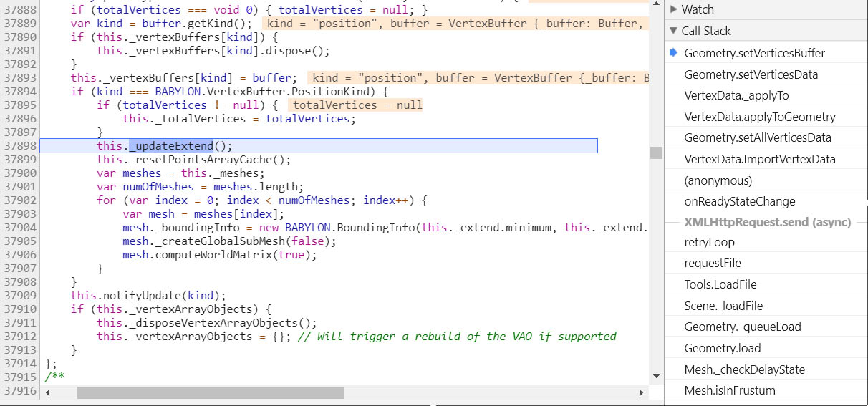Click line number 37911 gutter
The width and height of the screenshot is (868, 406).
pos(20,323)
